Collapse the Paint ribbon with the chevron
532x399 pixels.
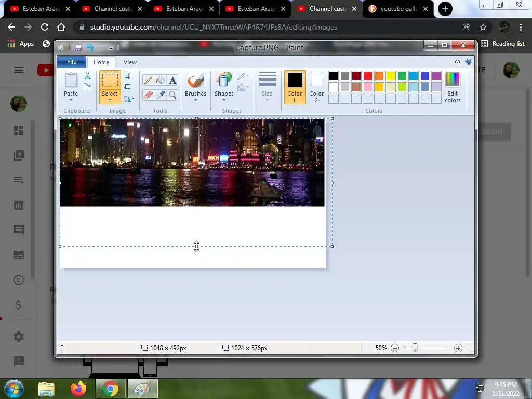[x=457, y=62]
